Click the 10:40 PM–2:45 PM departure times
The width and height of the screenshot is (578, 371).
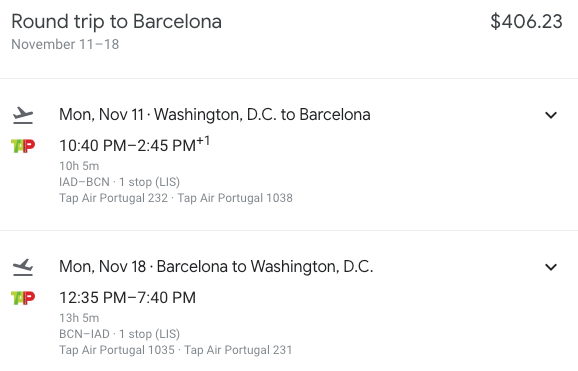(135, 145)
